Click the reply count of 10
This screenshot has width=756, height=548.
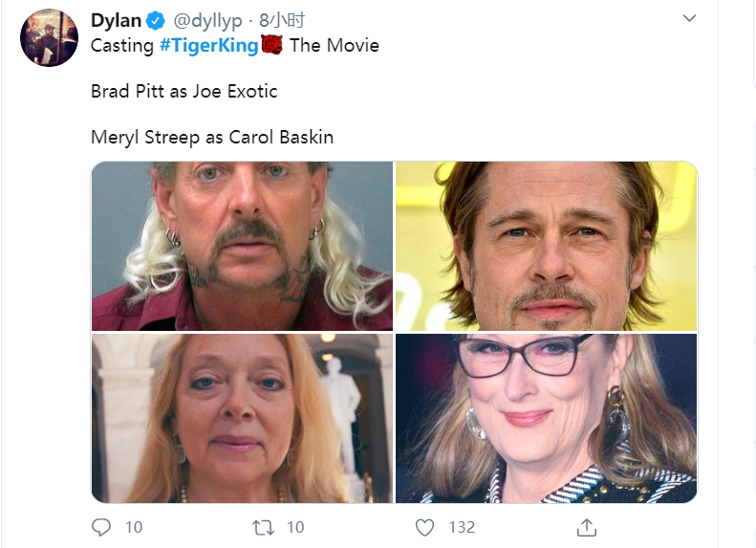[x=134, y=527]
